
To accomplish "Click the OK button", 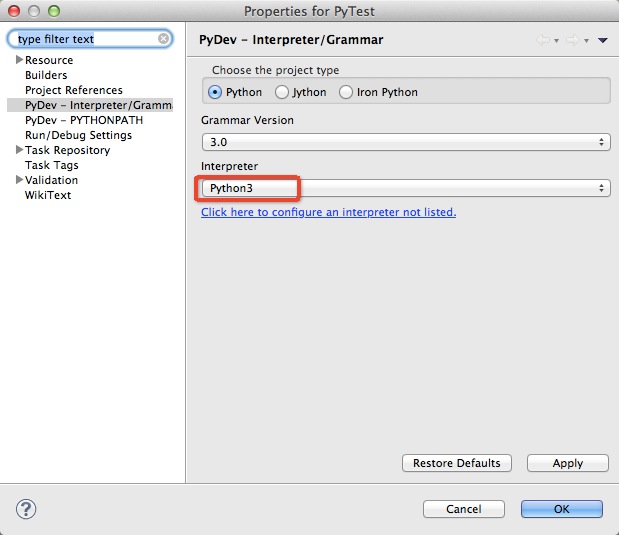I will click(x=562, y=509).
